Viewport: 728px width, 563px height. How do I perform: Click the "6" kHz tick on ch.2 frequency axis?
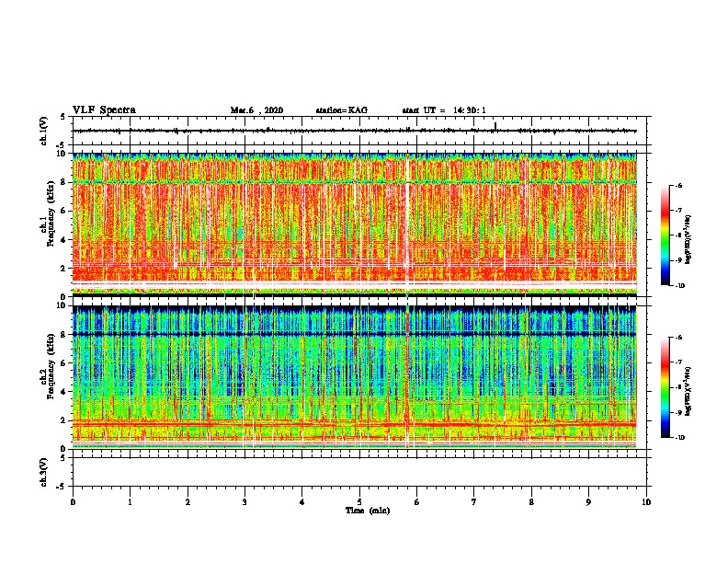63,363
